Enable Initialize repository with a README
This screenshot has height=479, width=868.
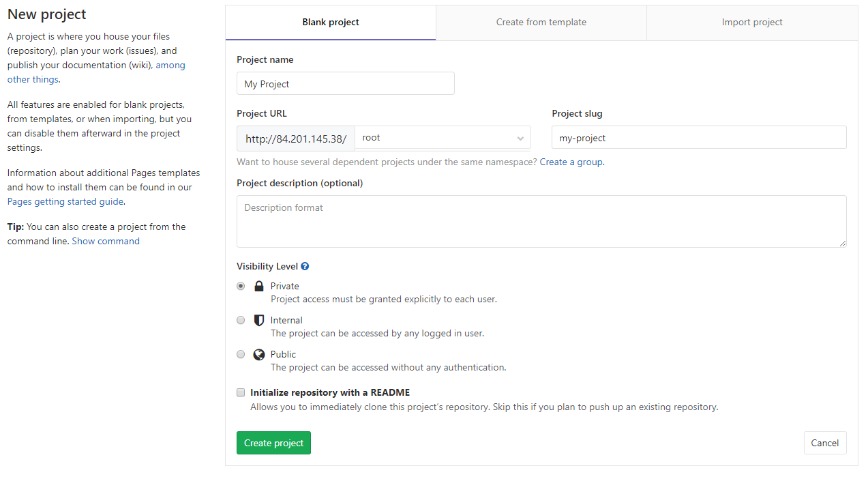[x=240, y=392]
